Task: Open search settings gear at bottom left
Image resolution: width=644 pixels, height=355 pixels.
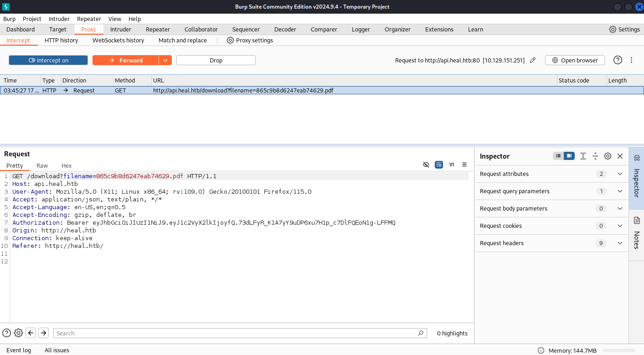Action: [18, 333]
